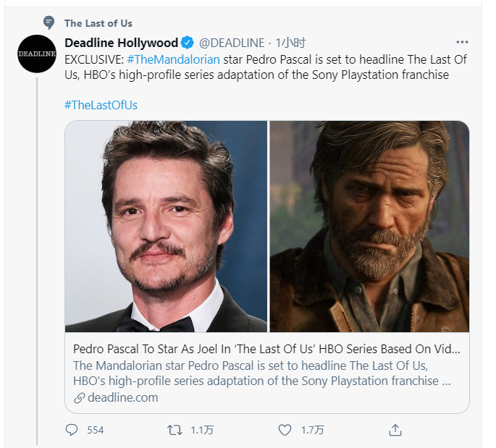
Task: Click the retweet arrows icon
Action: pyautogui.click(x=175, y=430)
